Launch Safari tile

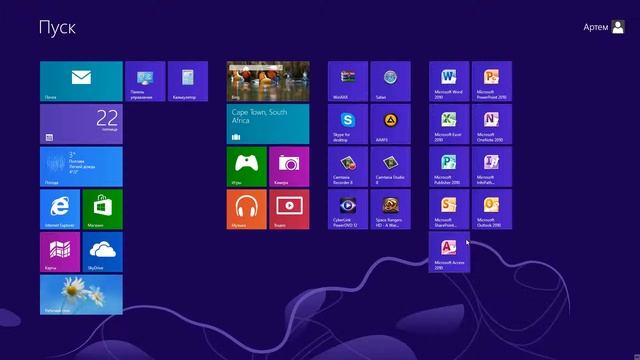[x=391, y=81]
